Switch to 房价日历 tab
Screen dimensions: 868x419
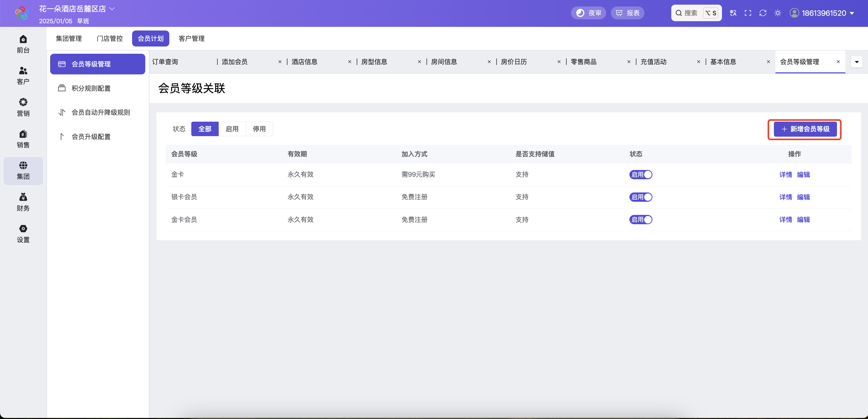tap(514, 62)
